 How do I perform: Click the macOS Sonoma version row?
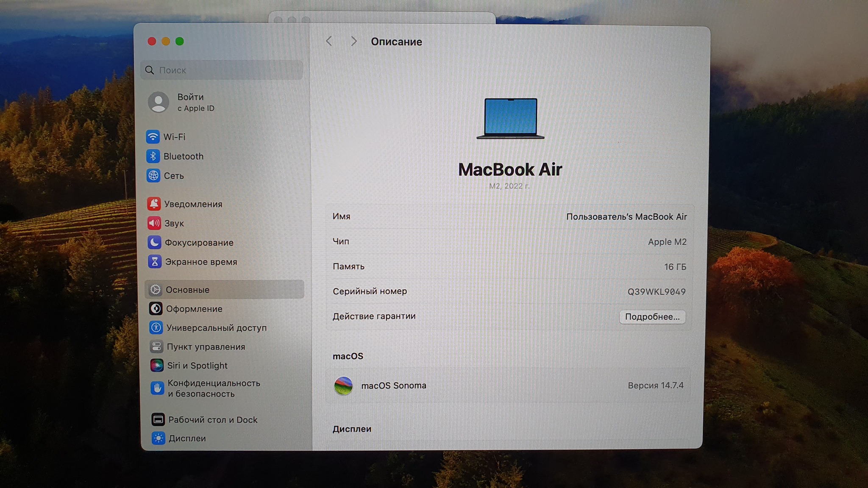pyautogui.click(x=509, y=385)
